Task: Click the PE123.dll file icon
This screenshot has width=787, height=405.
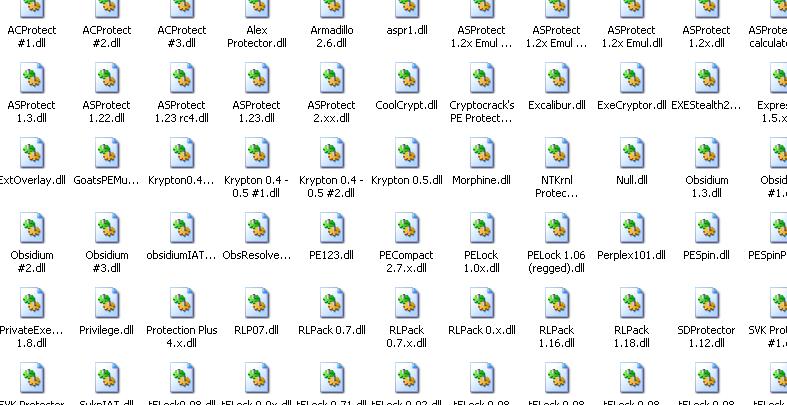Action: point(332,228)
